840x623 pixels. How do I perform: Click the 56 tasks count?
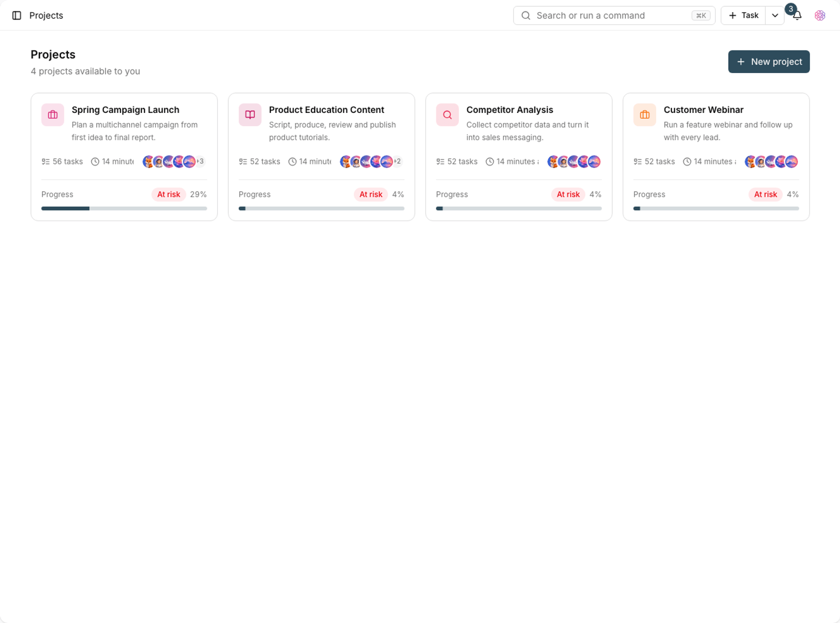(62, 162)
